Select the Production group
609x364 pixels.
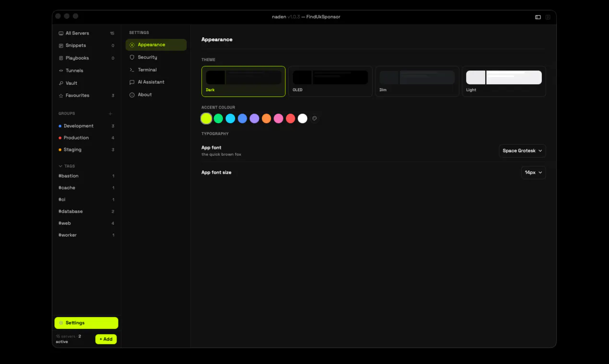(86, 138)
